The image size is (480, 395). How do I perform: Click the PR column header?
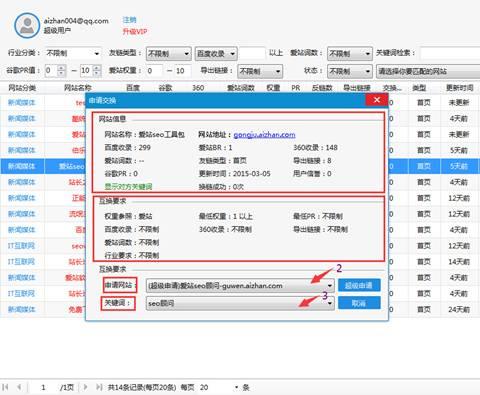(x=296, y=88)
